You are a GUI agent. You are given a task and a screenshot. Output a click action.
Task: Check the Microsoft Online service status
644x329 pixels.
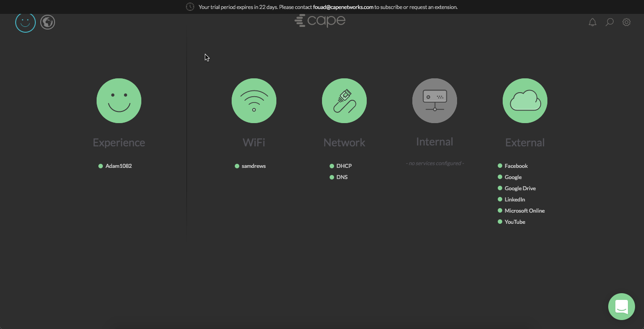pos(525,210)
